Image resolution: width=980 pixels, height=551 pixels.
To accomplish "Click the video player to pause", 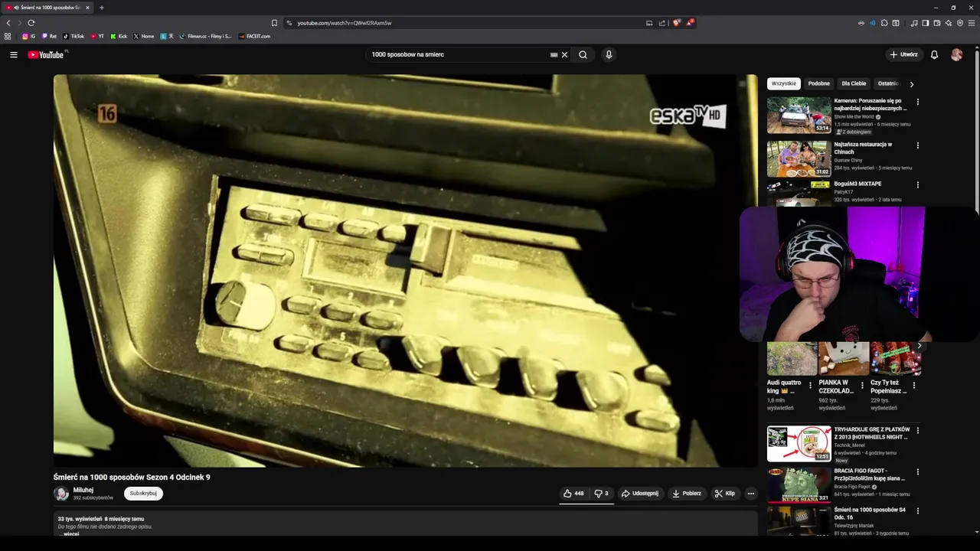I will coord(406,271).
